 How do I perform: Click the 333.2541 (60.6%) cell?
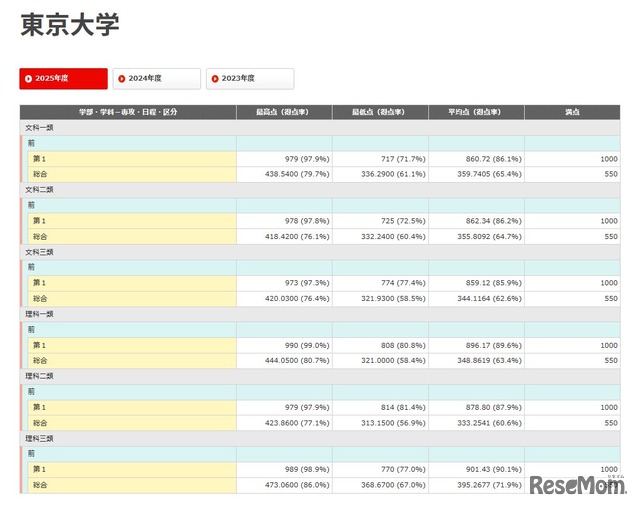(x=476, y=423)
